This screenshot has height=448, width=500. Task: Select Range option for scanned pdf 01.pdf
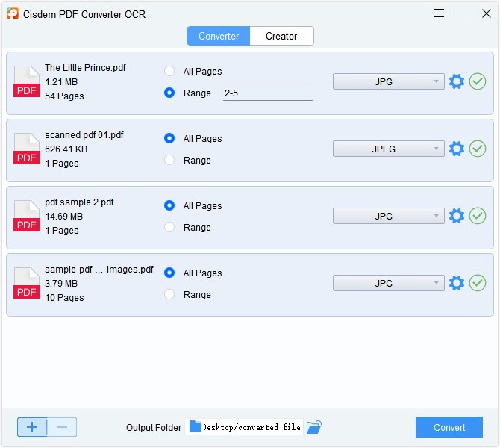169,160
